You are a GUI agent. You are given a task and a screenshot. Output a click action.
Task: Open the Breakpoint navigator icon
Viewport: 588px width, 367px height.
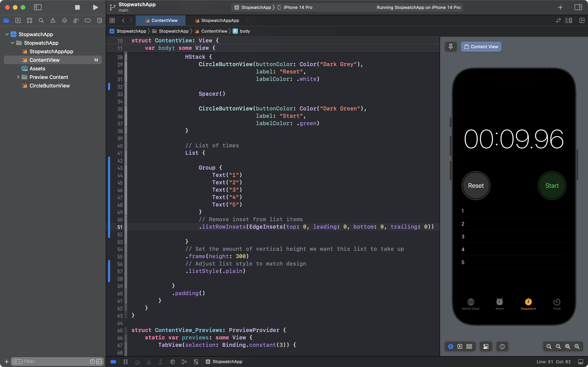pos(88,20)
